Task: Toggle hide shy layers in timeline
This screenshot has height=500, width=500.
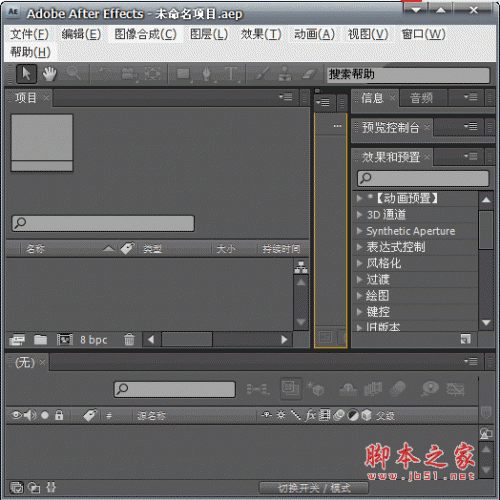Action: [348, 389]
